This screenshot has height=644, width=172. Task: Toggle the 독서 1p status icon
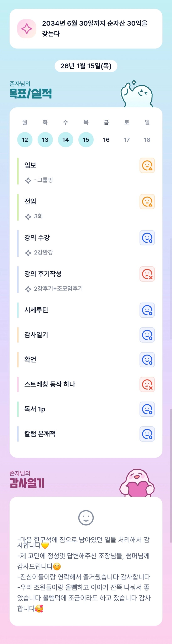pos(147,409)
